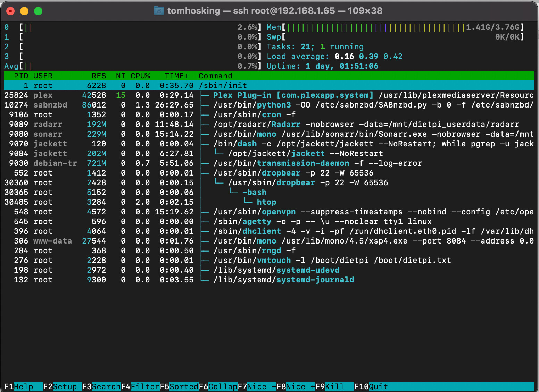The width and height of the screenshot is (539, 392).
Task: Click the 2.0 CPU% value of htop
Action: point(143,202)
